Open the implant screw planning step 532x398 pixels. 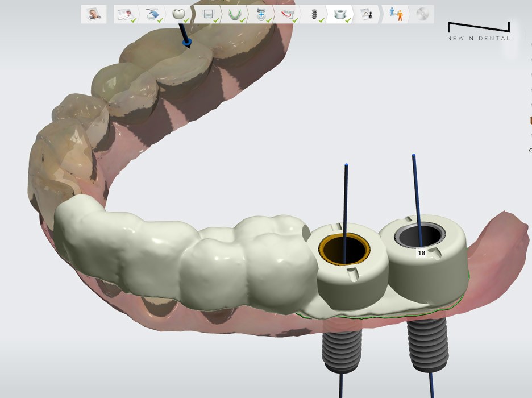pos(314,14)
